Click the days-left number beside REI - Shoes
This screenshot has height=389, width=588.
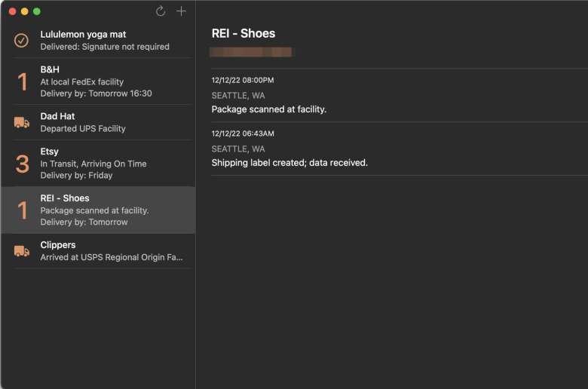23,210
